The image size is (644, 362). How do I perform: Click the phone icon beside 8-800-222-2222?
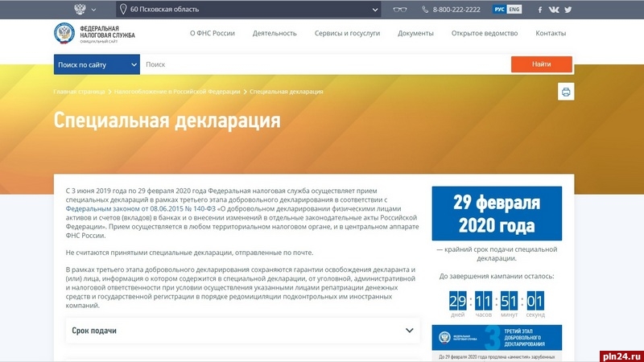click(x=425, y=10)
